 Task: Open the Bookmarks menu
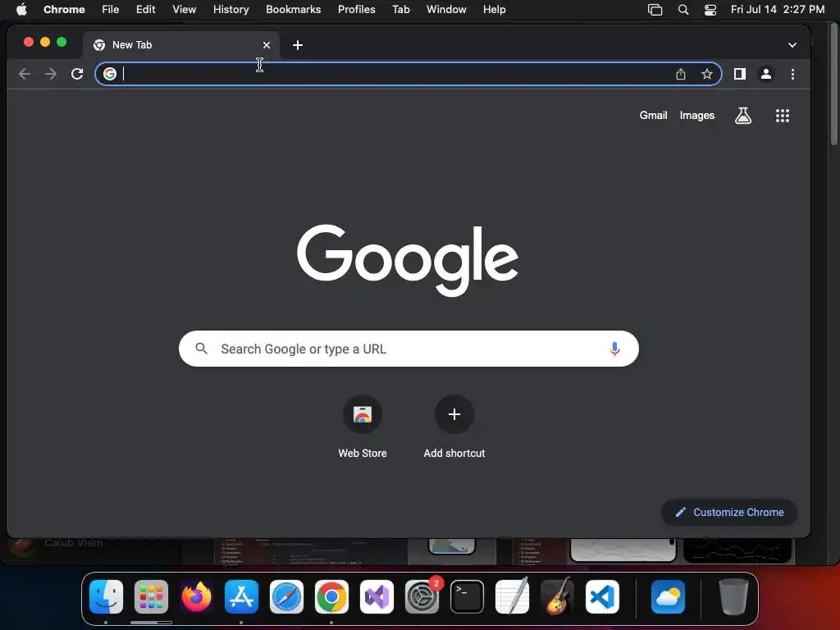click(x=294, y=10)
